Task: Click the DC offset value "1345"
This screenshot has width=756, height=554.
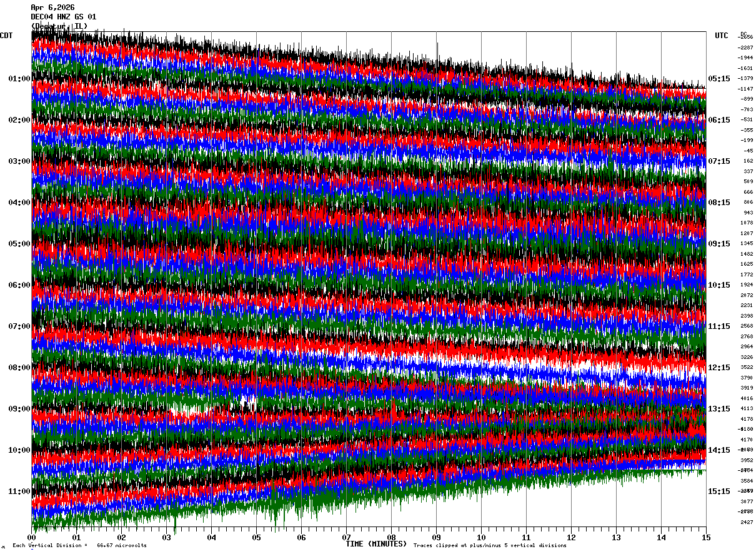Action: [x=747, y=244]
